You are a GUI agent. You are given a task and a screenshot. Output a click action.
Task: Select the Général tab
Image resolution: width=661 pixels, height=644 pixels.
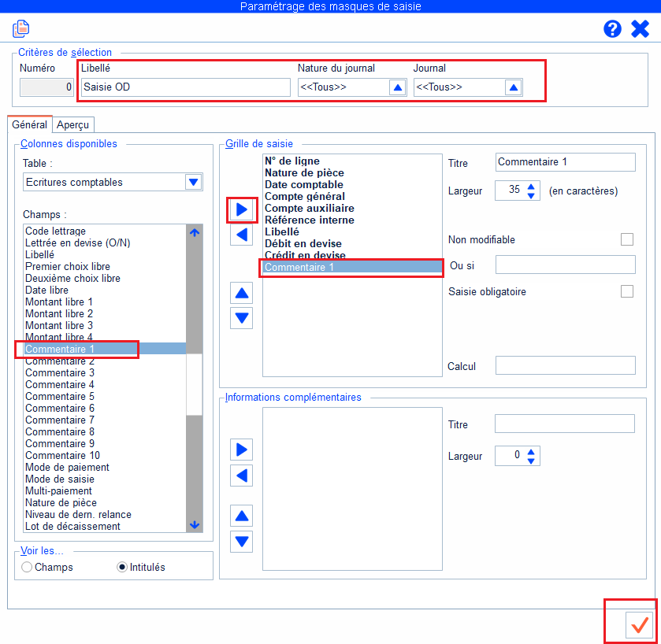[x=30, y=124]
